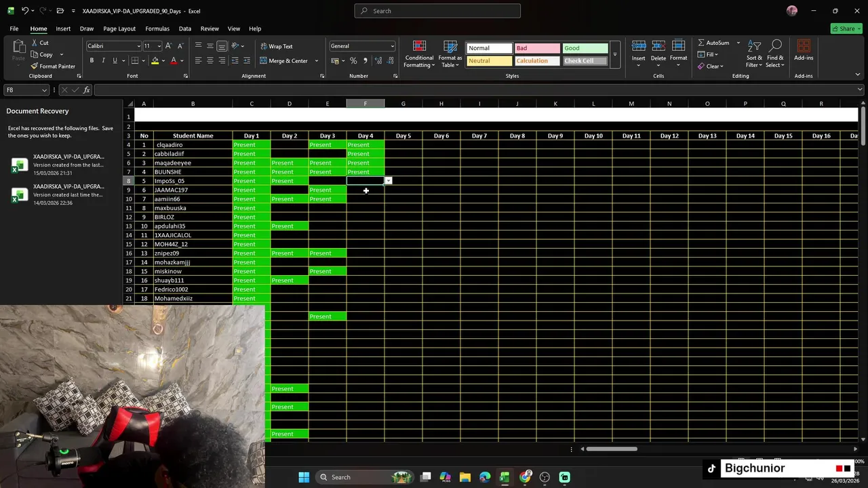Screen dimensions: 868x488
Task: Open File Explorer from the taskbar
Action: (465, 477)
